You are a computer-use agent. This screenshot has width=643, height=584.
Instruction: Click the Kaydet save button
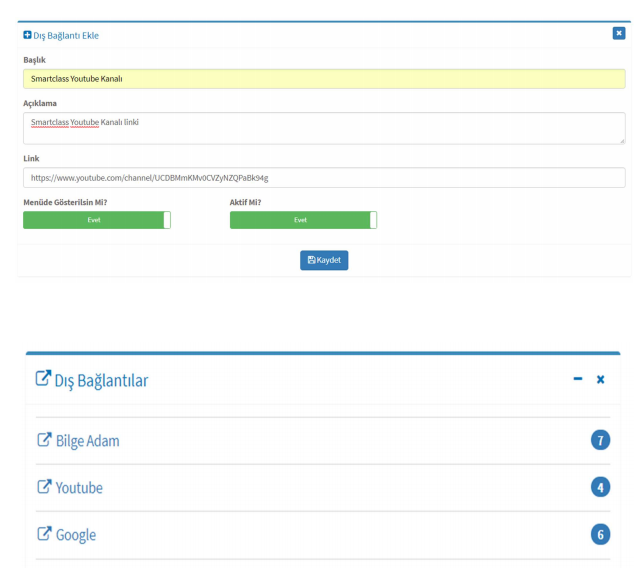point(324,260)
